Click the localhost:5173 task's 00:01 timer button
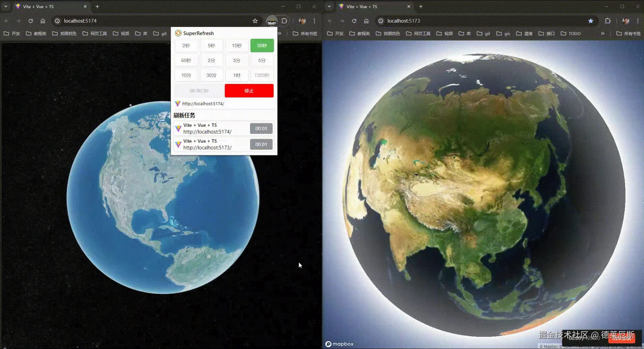 click(261, 144)
